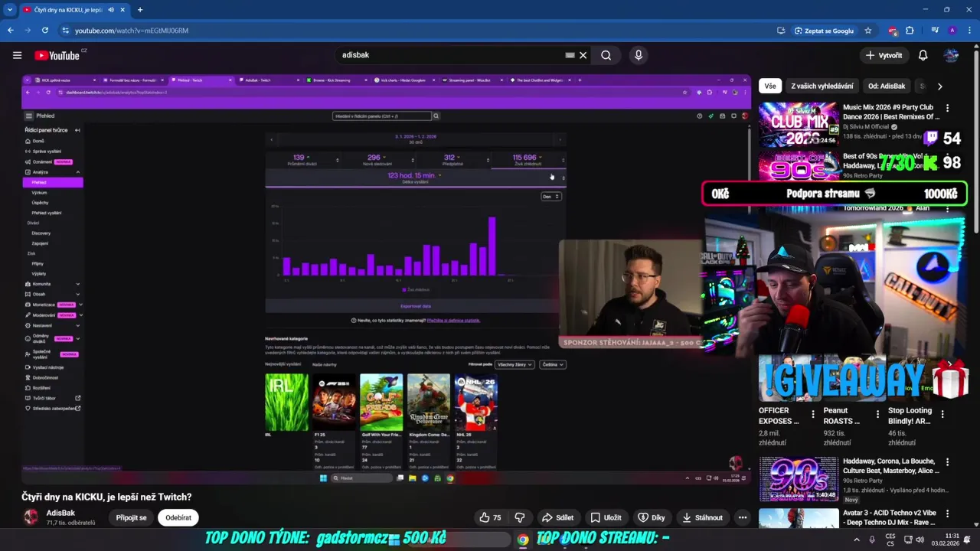Viewport: 980px width, 551px height.
Task: Open the AdisBak channel name link
Action: (60, 513)
